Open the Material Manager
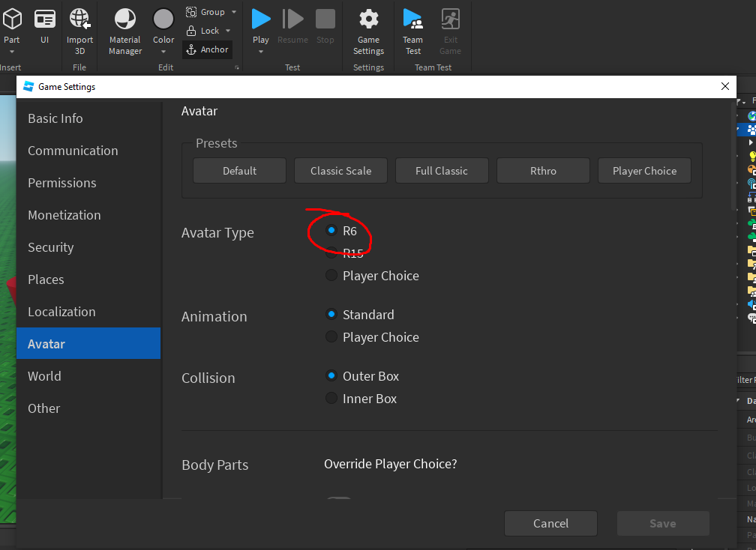The width and height of the screenshot is (756, 550). tap(125, 19)
